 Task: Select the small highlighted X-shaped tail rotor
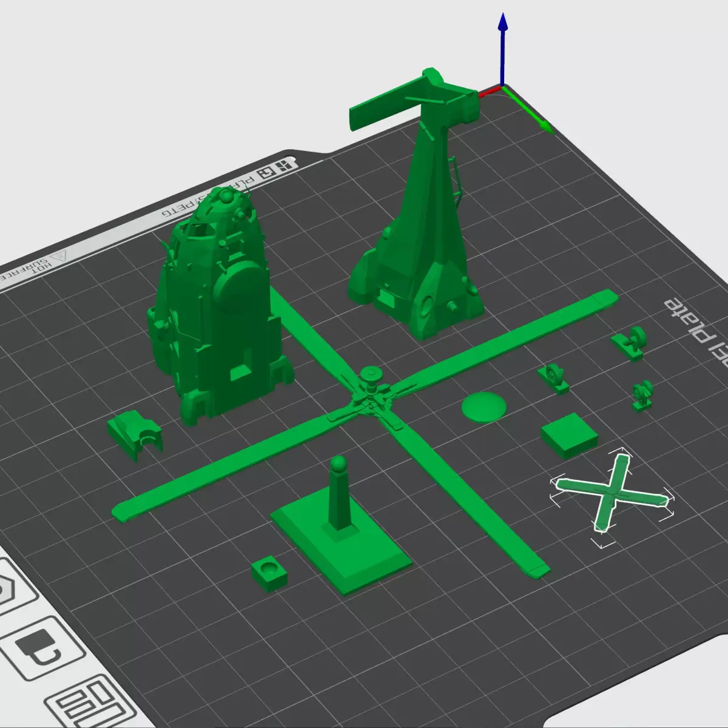click(x=612, y=491)
